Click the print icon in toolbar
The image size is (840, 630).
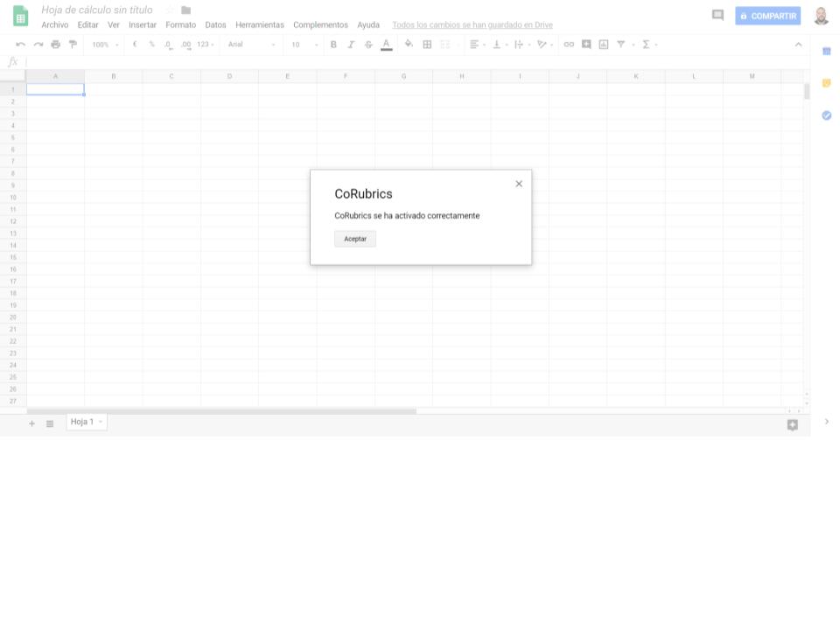pyautogui.click(x=56, y=45)
